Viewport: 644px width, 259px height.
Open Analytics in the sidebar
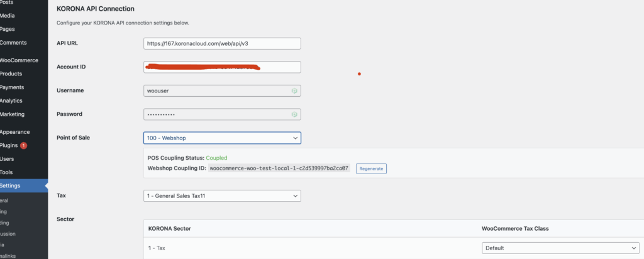(11, 101)
